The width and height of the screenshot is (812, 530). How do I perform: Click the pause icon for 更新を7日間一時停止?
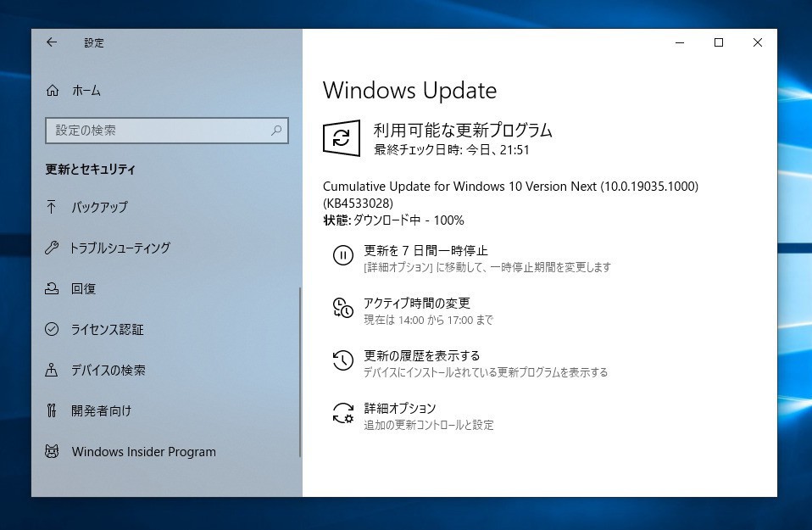[x=342, y=255]
